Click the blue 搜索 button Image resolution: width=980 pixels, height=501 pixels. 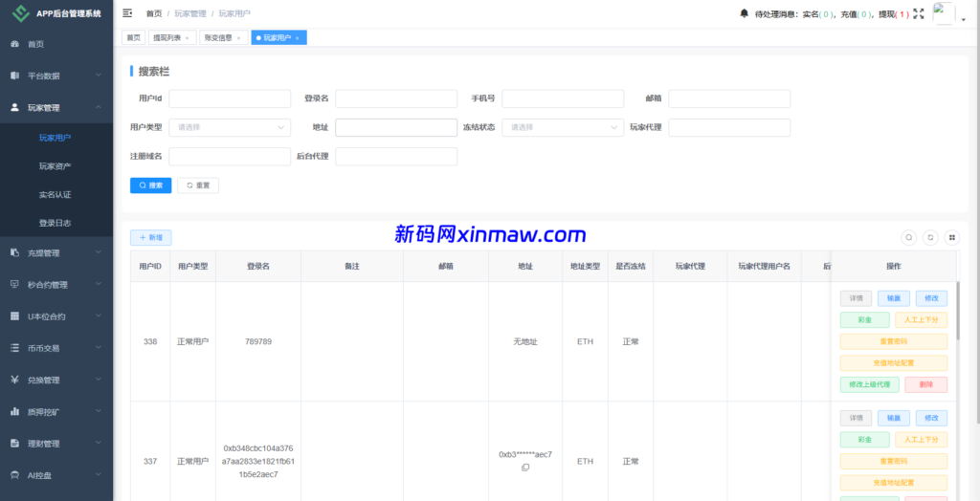[150, 185]
